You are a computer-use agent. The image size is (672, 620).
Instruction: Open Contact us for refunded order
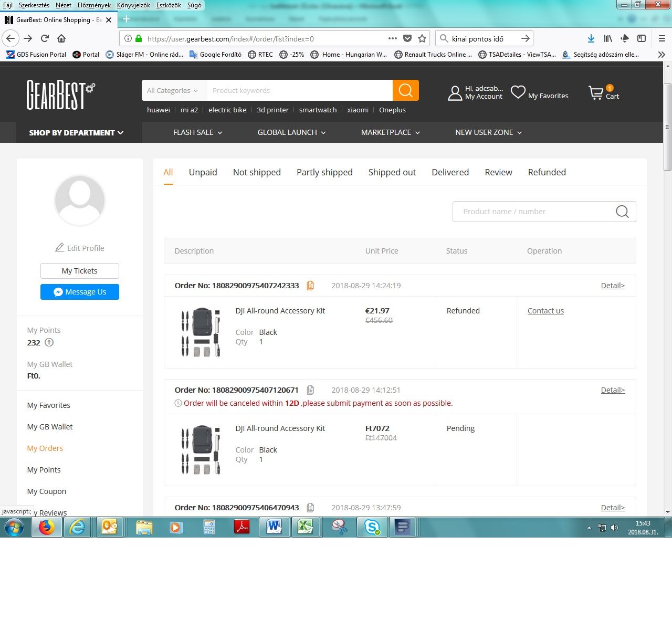[545, 311]
